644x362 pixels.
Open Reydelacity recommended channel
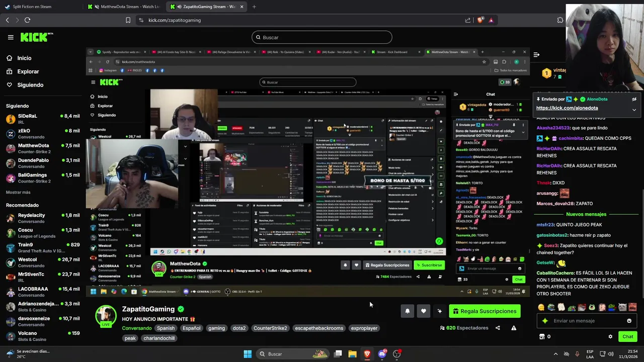tap(42, 218)
